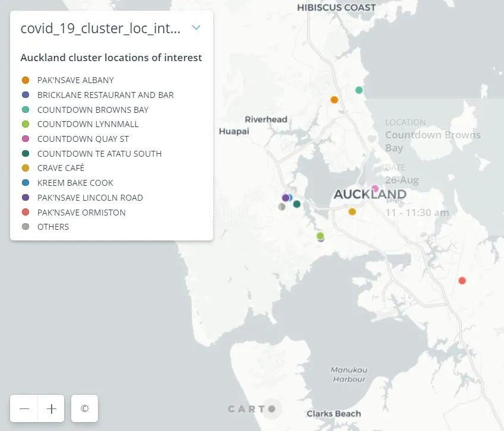The height and width of the screenshot is (431, 504).
Task: Click the Crave Café legend color dot
Action: [26, 168]
